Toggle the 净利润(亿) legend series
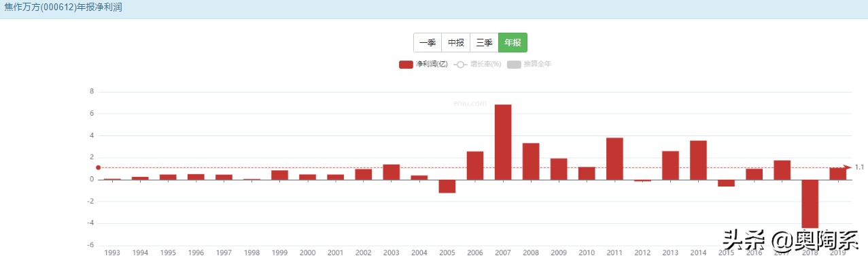 [x=423, y=65]
